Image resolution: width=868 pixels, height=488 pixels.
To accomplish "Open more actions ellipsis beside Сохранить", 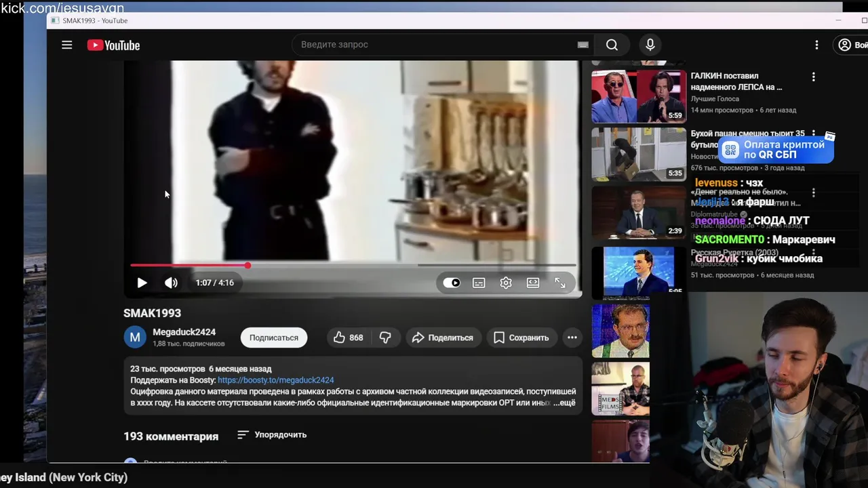I will 572,338.
